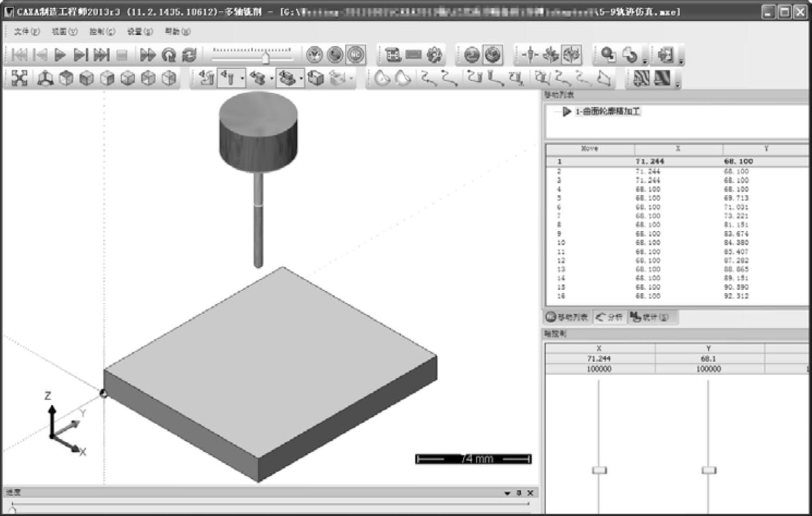Image resolution: width=812 pixels, height=516 pixels.
Task: Expand the fixture display dropdown arrow
Action: [301, 79]
